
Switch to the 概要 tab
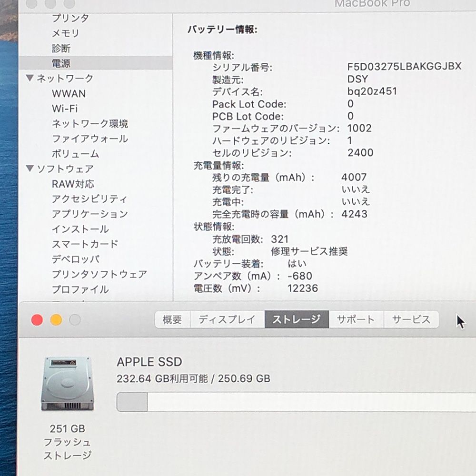[x=171, y=319]
